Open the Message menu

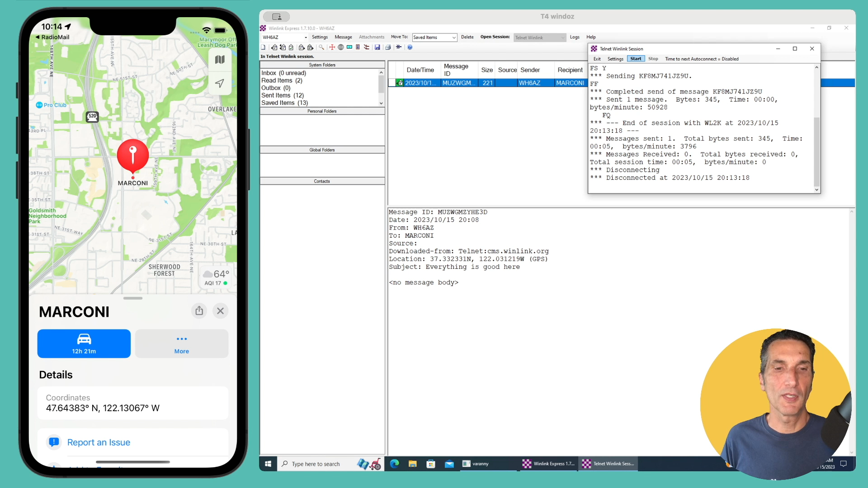click(x=343, y=37)
